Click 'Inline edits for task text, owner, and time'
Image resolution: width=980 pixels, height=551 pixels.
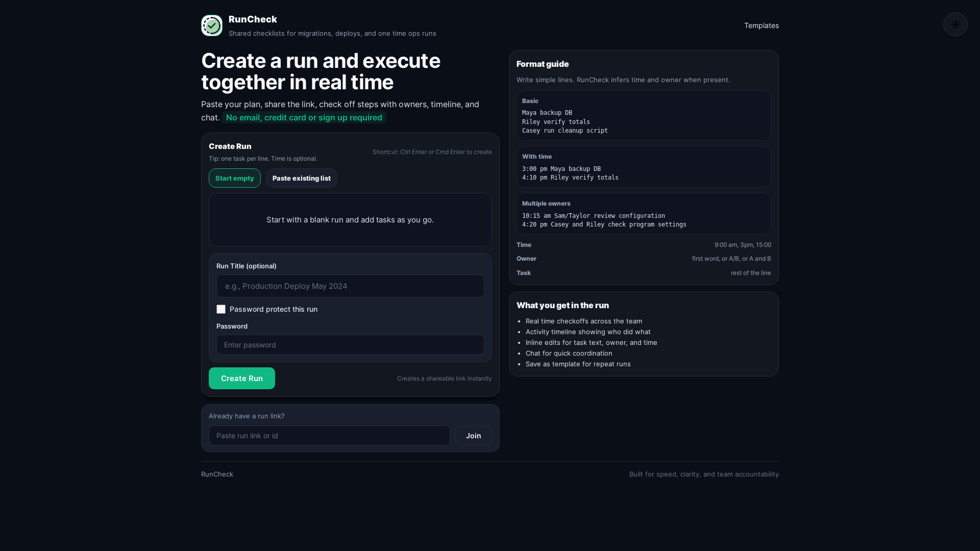click(x=592, y=342)
